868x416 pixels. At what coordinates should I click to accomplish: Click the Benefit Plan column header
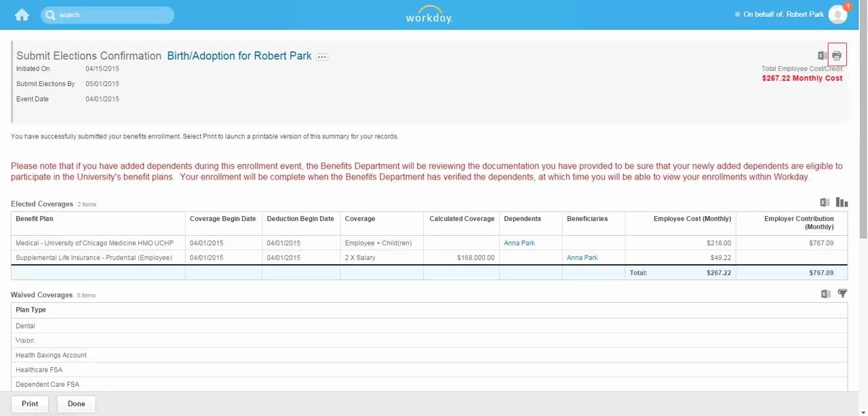point(98,224)
